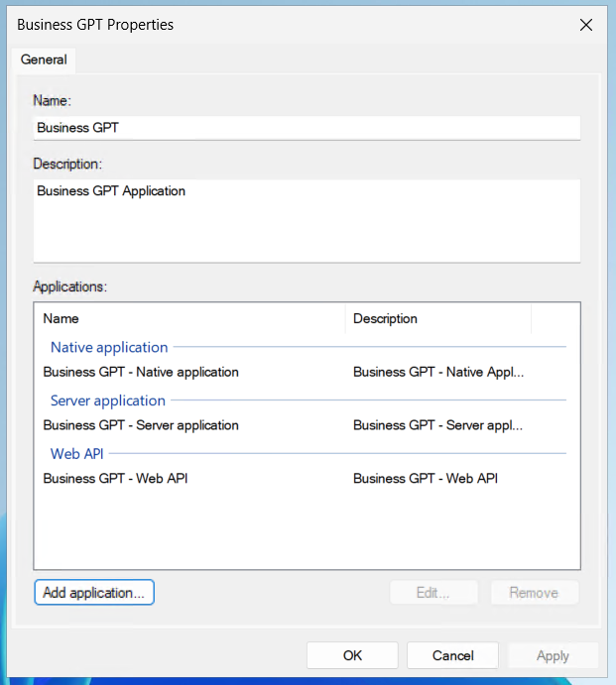Collapse the Native application group
The image size is (616, 685).
(109, 347)
